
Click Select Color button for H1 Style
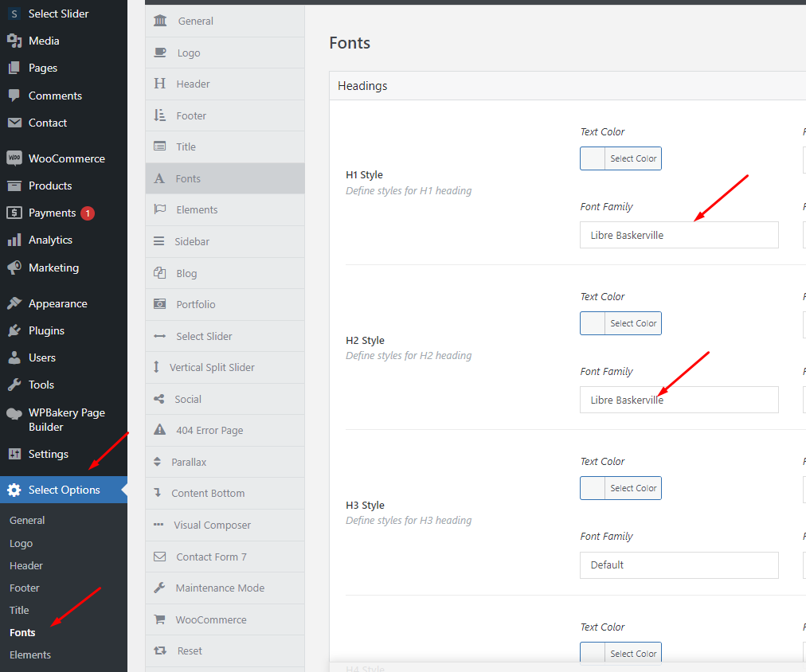(633, 158)
